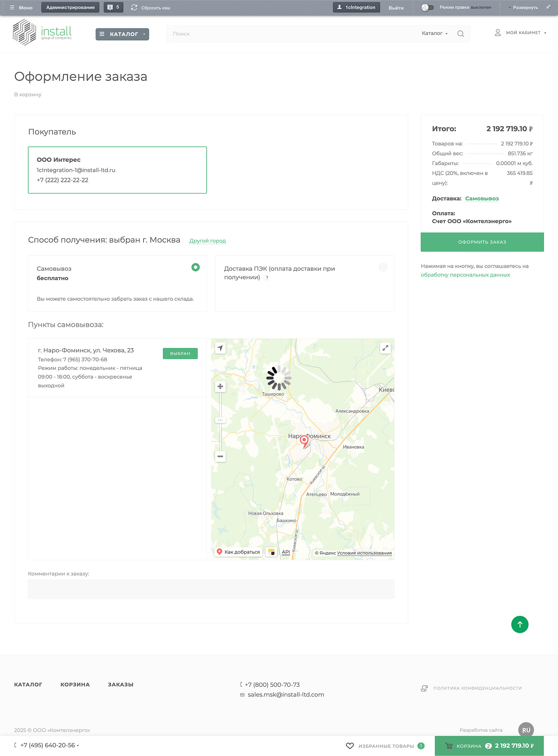The width and height of the screenshot is (558, 756).
Task: Click the map zoom slider handle
Action: coord(220,420)
